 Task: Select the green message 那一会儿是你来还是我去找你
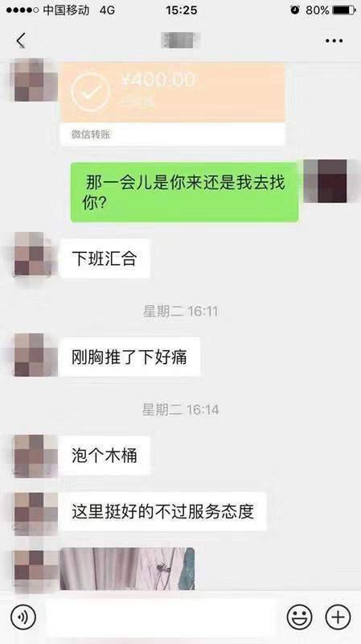tap(184, 192)
